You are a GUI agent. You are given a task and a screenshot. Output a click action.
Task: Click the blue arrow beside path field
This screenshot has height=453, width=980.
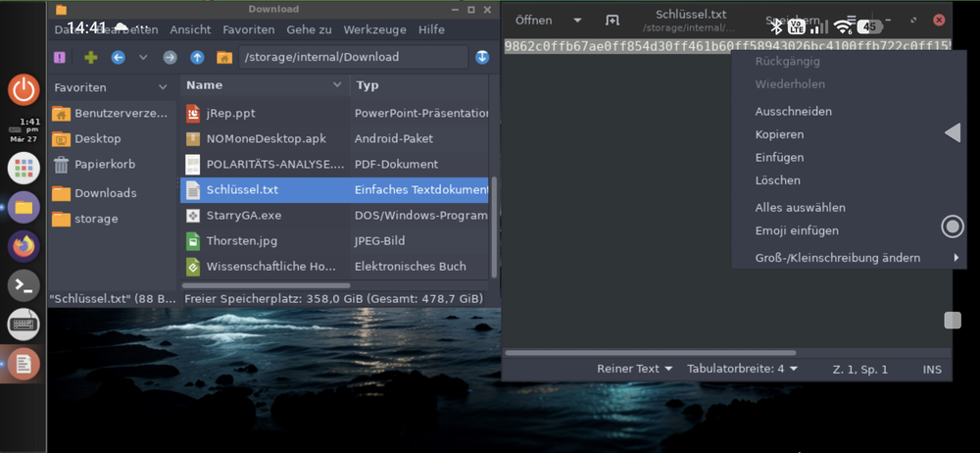(x=482, y=58)
